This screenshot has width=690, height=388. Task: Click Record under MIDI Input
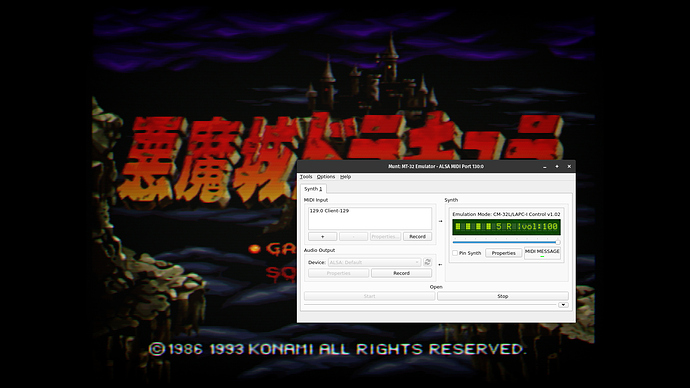click(x=417, y=237)
